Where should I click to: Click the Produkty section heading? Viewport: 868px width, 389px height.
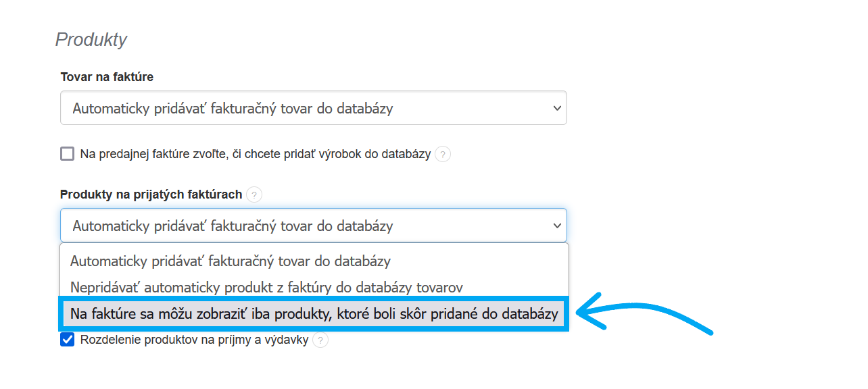point(91,40)
